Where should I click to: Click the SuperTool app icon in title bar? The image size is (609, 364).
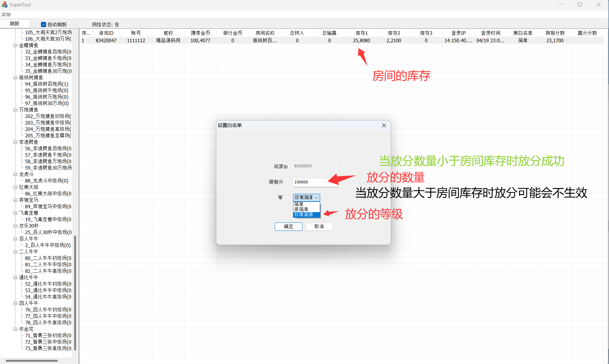4,5
